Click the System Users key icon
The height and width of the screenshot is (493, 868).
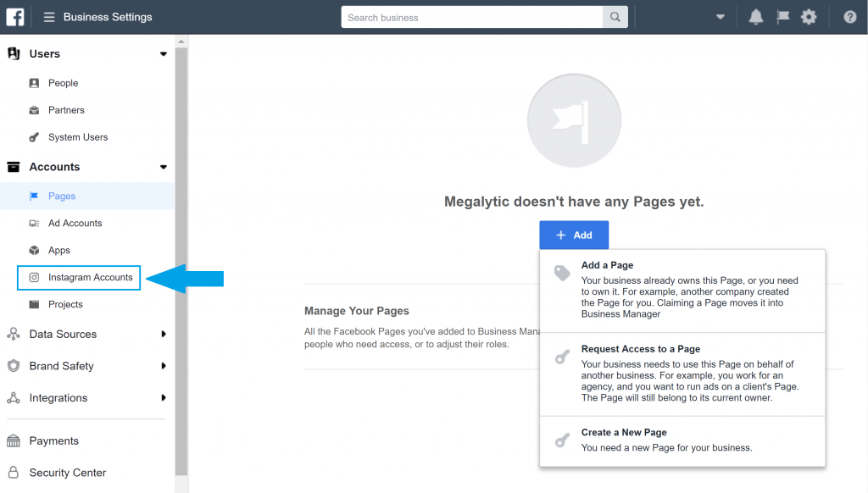tap(34, 137)
